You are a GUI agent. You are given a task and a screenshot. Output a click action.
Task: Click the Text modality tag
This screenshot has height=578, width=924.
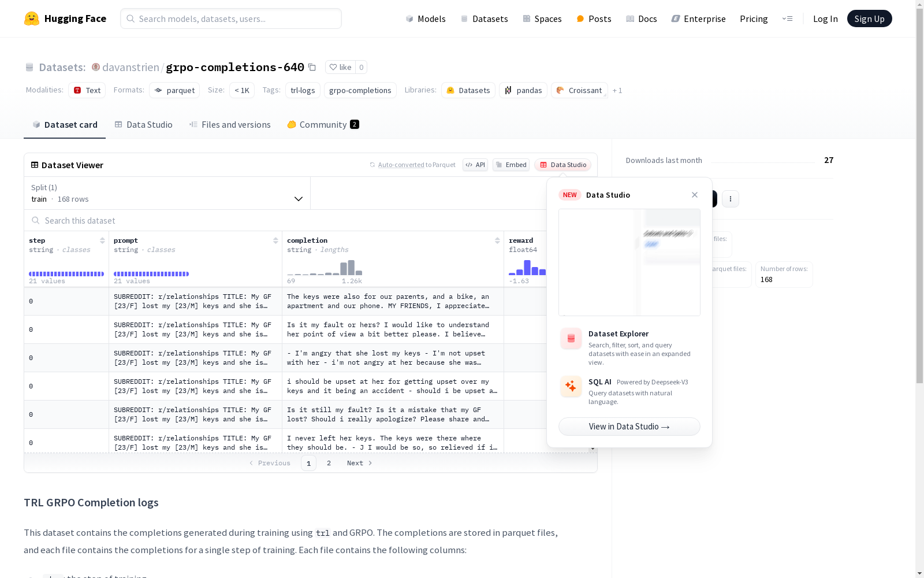click(x=87, y=90)
